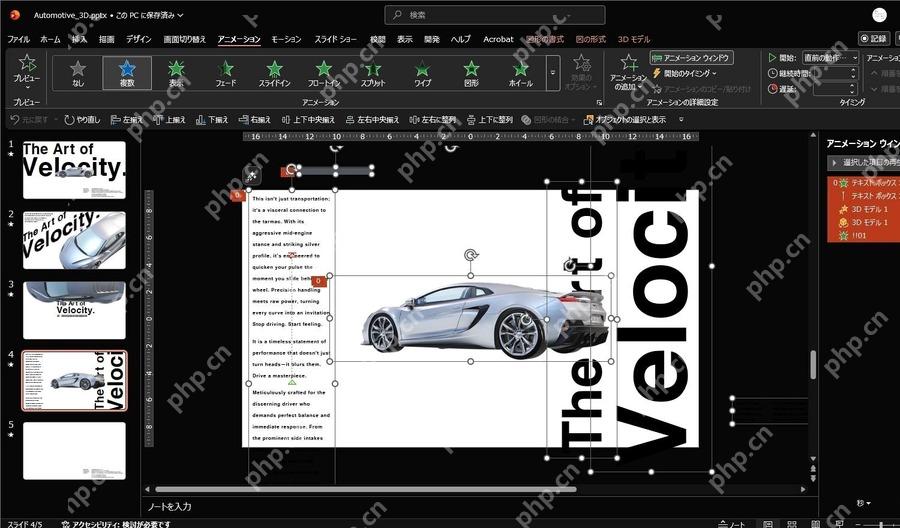Switch to slide sorter view in status bar
The image size is (900, 528).
792,523
